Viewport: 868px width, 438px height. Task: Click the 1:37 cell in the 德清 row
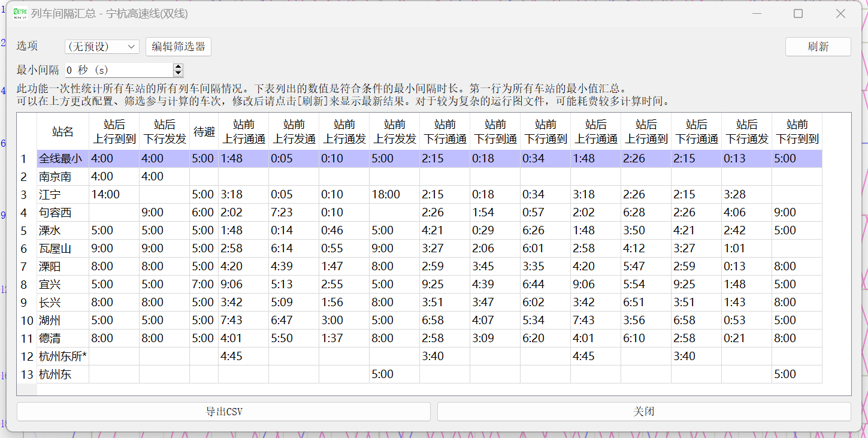tap(344, 339)
